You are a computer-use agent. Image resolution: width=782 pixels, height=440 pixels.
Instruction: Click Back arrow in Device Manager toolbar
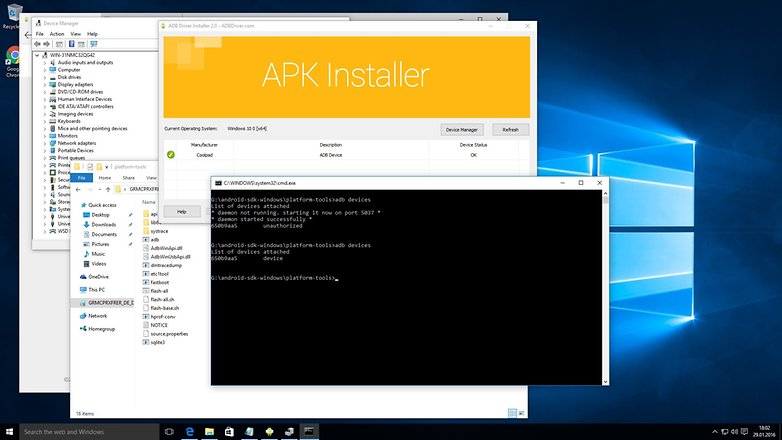click(37, 44)
